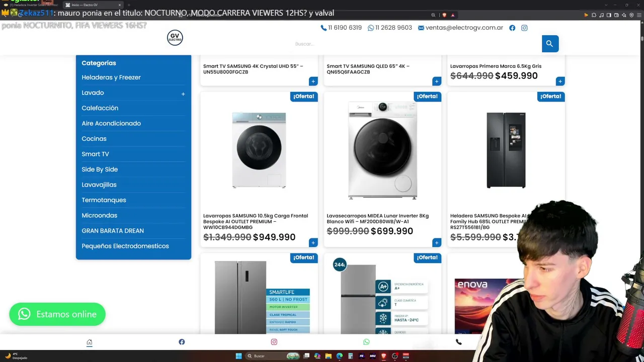
Task: Open the Aire Acondicionado category
Action: 111,123
